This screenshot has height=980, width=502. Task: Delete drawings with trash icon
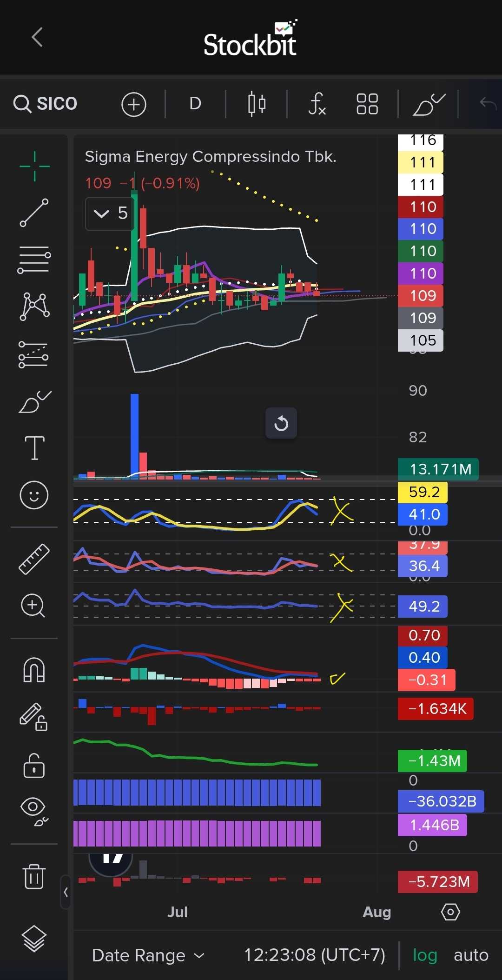(34, 876)
